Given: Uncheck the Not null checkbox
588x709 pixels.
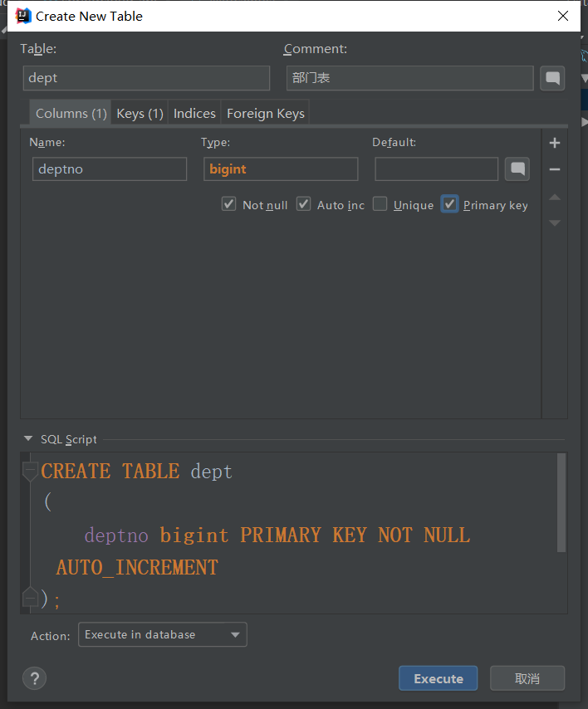Looking at the screenshot, I should point(229,204).
